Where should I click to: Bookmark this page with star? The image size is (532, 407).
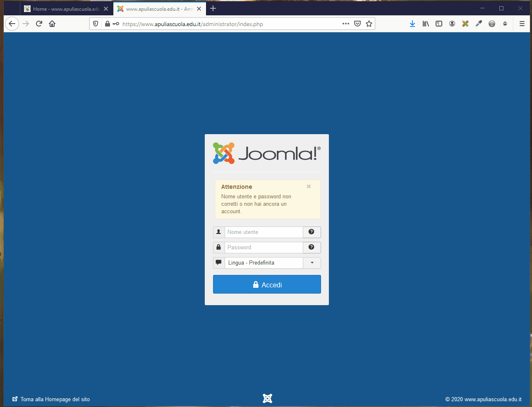tap(369, 24)
